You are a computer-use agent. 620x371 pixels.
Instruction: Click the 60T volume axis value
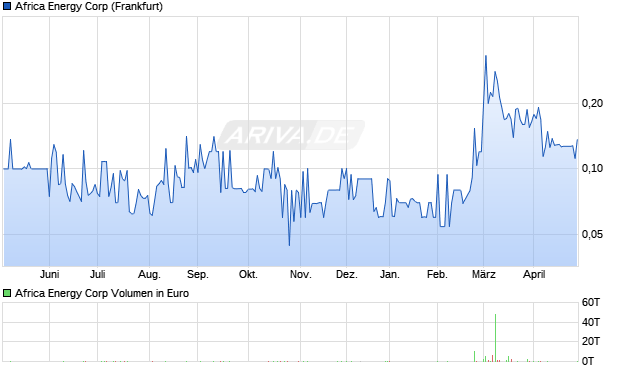(x=591, y=303)
